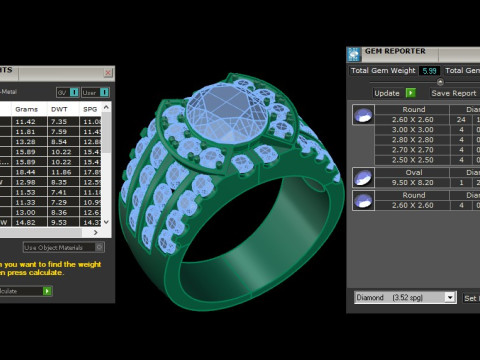Click the Total Gem Weight value 5.99
This screenshot has height=360, width=480.
[x=429, y=71]
